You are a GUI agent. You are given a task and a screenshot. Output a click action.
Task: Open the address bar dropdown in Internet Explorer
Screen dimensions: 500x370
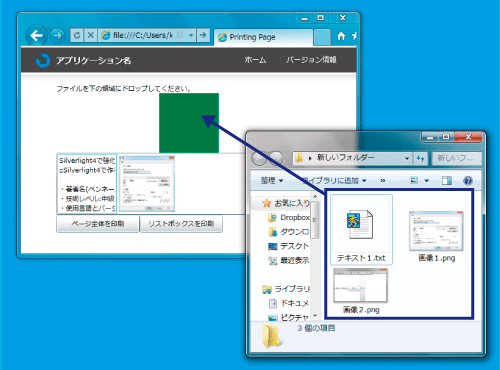point(191,35)
